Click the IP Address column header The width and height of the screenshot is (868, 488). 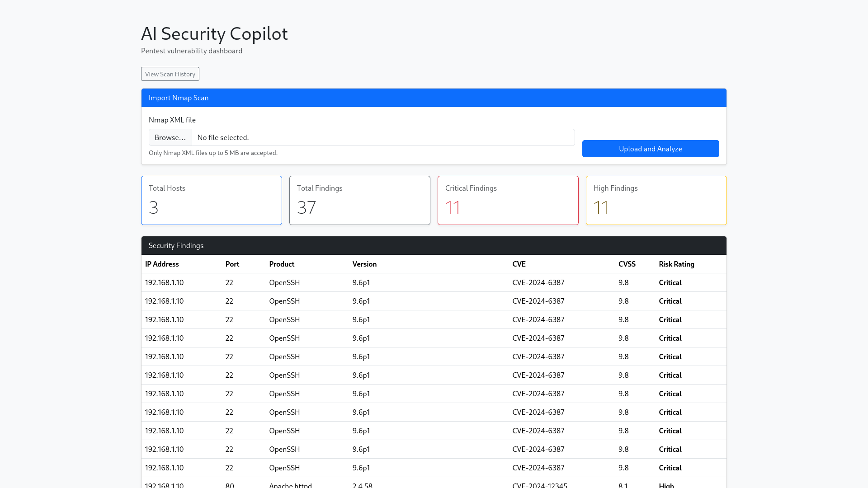162,264
